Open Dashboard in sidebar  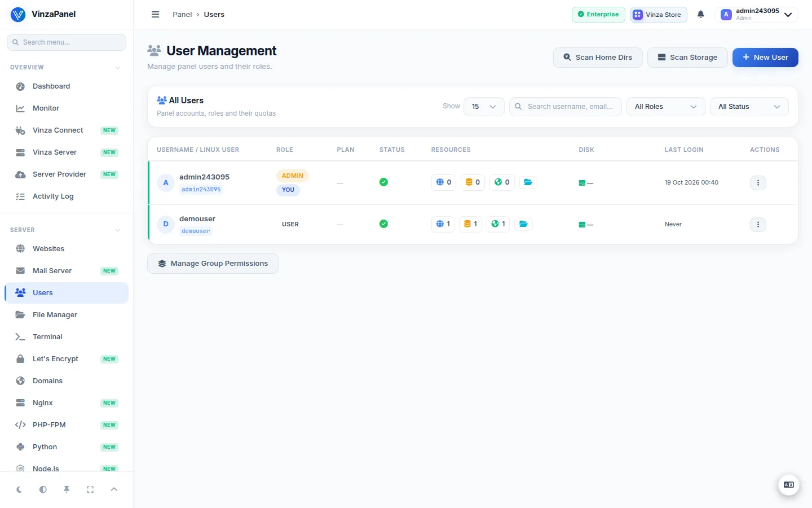click(x=67, y=86)
